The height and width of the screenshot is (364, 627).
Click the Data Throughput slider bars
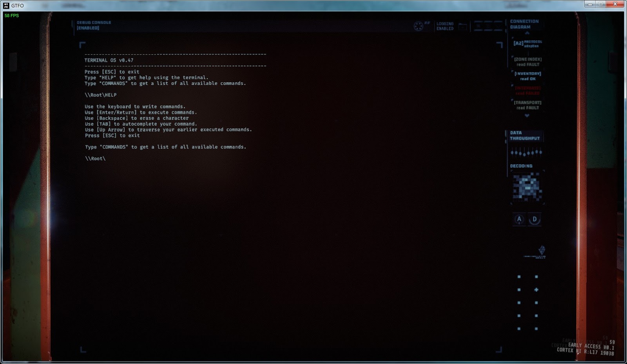click(526, 152)
